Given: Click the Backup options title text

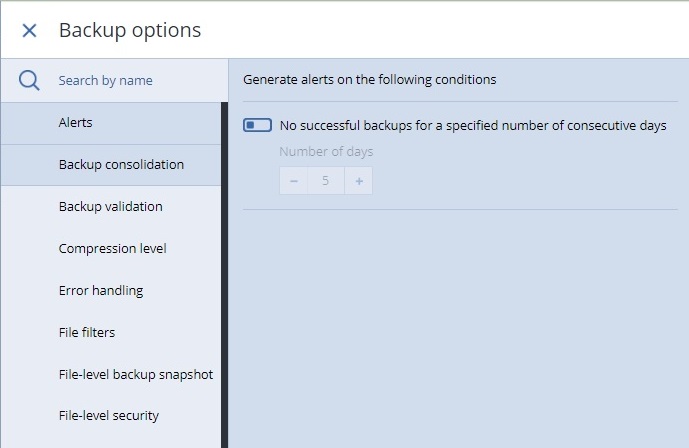Looking at the screenshot, I should click(x=130, y=31).
